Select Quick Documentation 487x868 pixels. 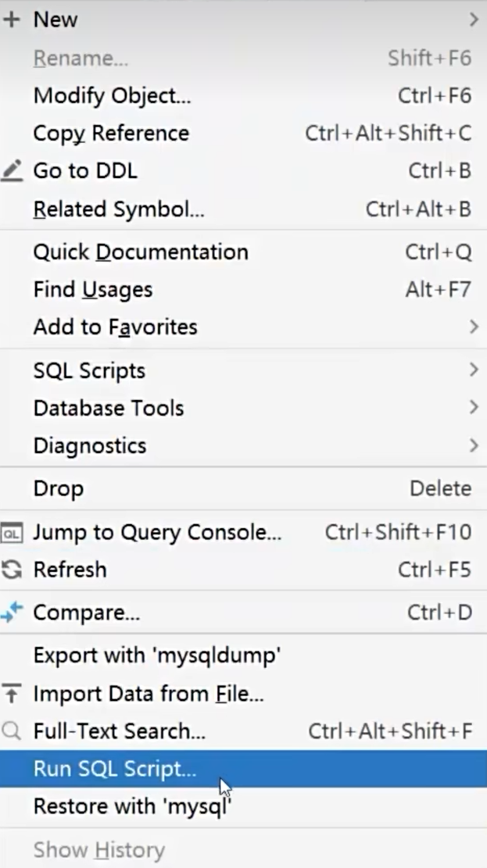(141, 252)
